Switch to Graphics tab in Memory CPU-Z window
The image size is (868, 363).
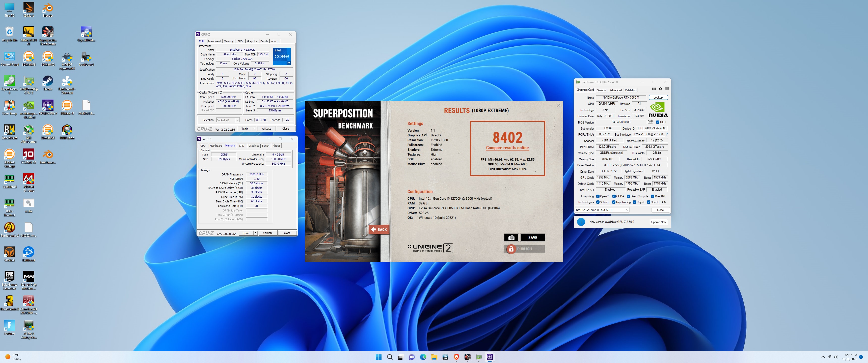(254, 146)
